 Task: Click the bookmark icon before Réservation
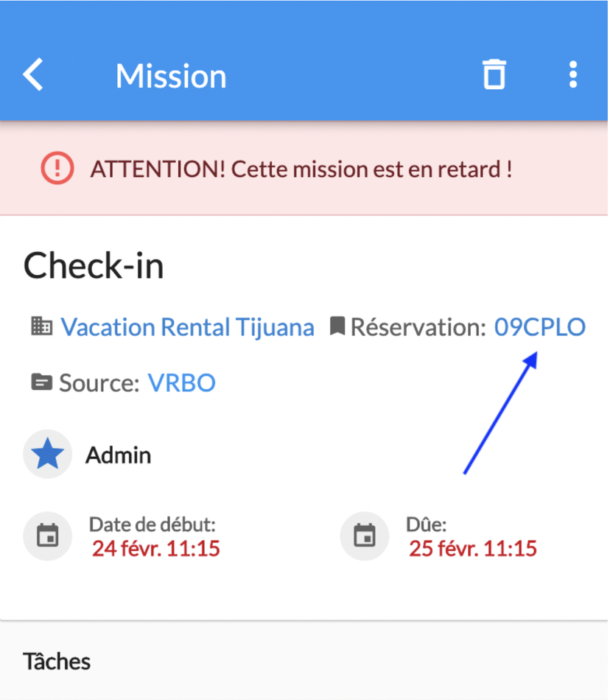coord(337,326)
